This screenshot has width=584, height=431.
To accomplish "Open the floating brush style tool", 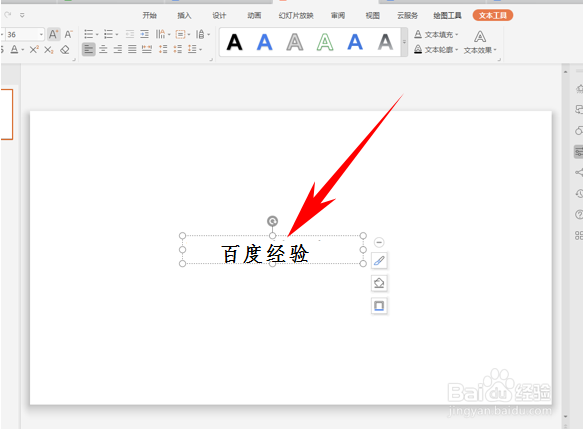I will tap(379, 261).
